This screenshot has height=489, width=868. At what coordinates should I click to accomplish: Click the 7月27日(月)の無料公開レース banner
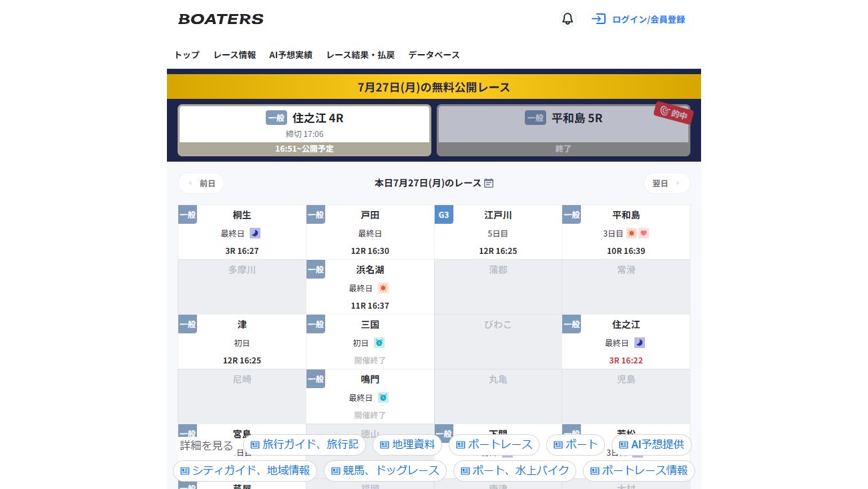point(434,87)
